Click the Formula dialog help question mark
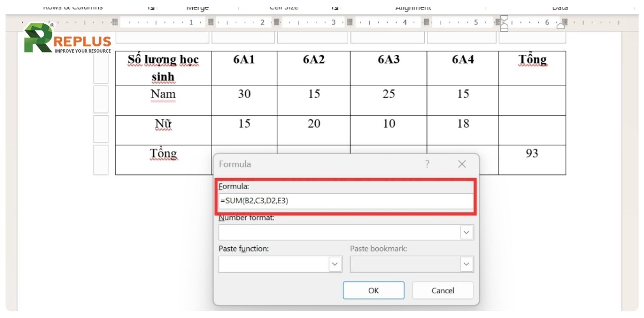The height and width of the screenshot is (318, 644). (x=427, y=164)
